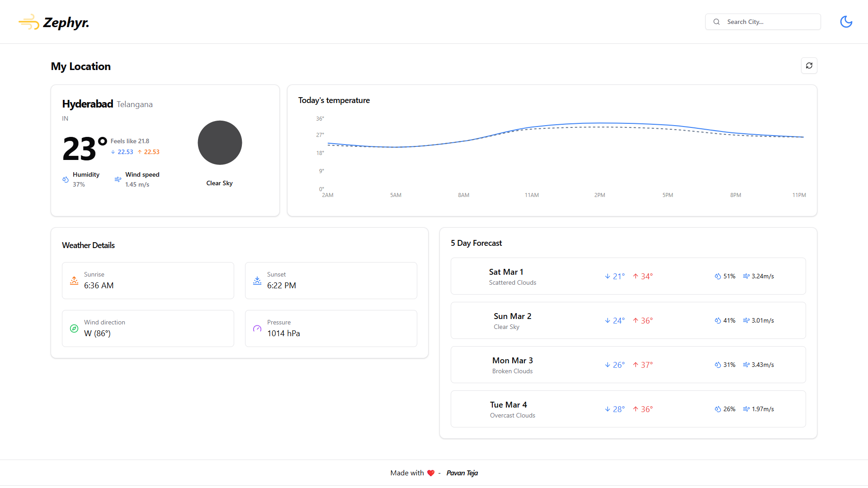Toggle dark mode with the moon icon
Screen dimensions: 868x488
click(x=846, y=22)
